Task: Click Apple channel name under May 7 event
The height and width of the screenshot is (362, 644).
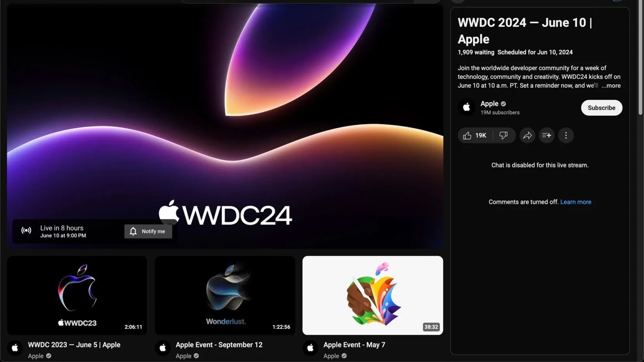Action: point(331,356)
